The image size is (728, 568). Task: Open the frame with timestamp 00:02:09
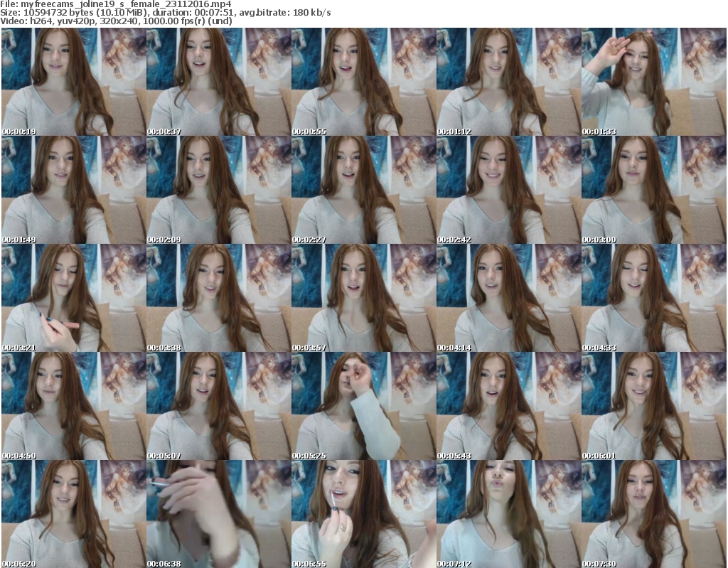[219, 190]
